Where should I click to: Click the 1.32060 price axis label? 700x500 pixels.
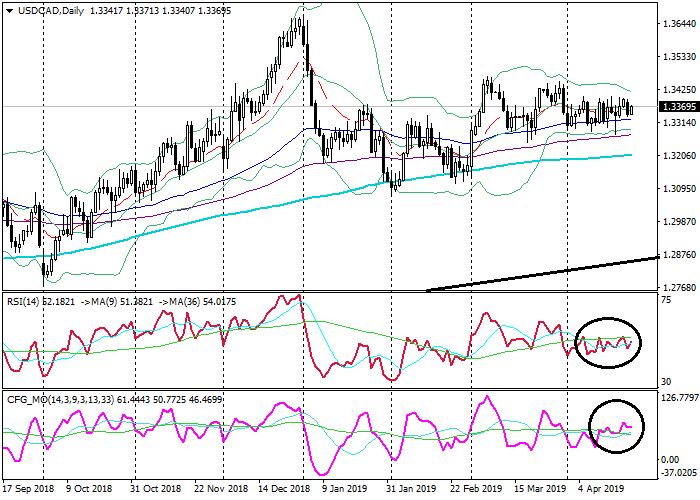[679, 156]
